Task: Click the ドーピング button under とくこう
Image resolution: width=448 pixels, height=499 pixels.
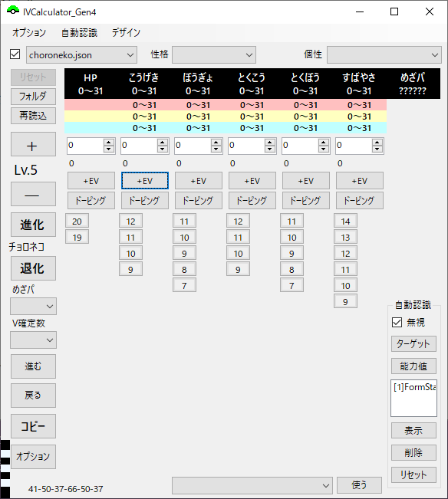Action: [252, 200]
